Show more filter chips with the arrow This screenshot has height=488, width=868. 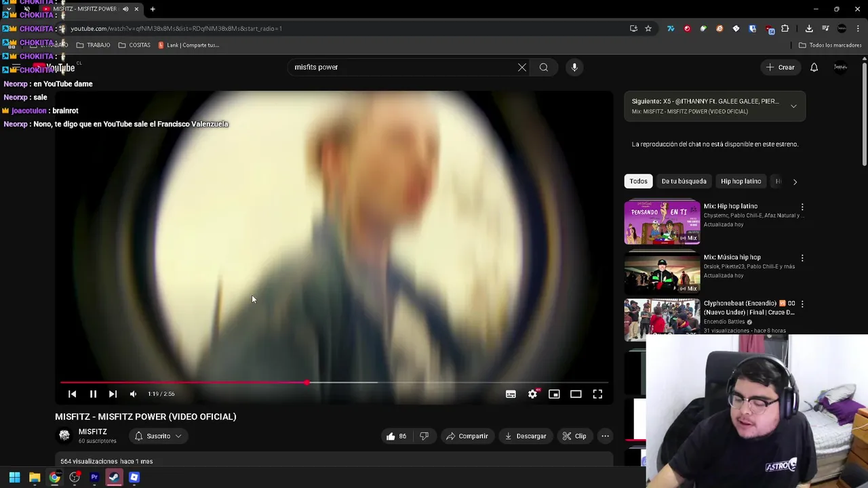tap(795, 182)
